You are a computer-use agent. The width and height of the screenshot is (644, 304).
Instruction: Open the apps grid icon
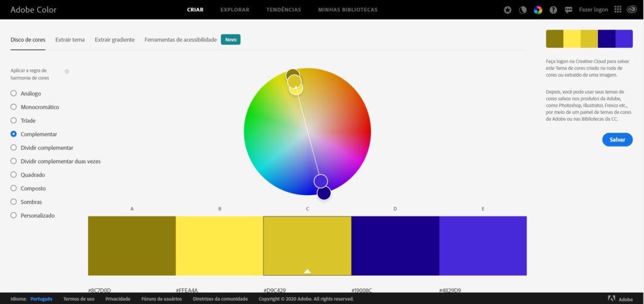point(618,9)
